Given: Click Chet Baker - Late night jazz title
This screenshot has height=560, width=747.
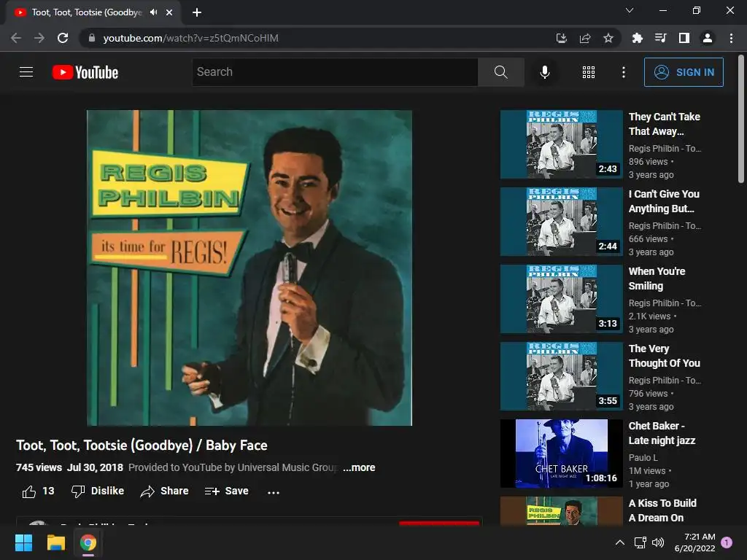Looking at the screenshot, I should click(662, 433).
